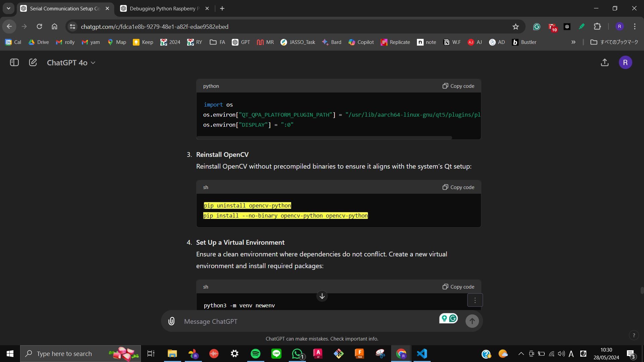Open the Windows Start menu
This screenshot has width=644, height=362.
10,354
